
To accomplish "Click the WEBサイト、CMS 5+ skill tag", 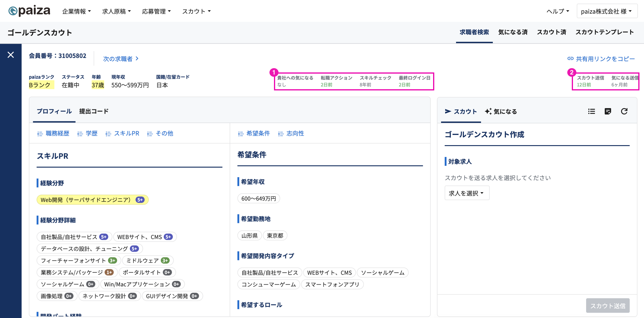I will 145,237.
